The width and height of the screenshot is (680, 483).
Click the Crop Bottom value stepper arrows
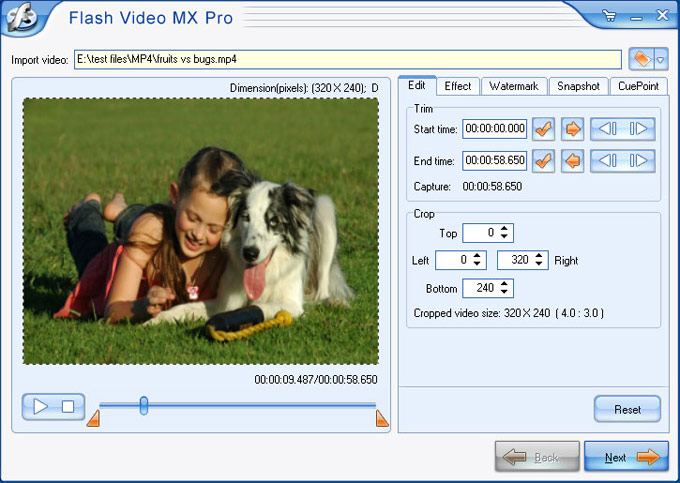tap(505, 288)
